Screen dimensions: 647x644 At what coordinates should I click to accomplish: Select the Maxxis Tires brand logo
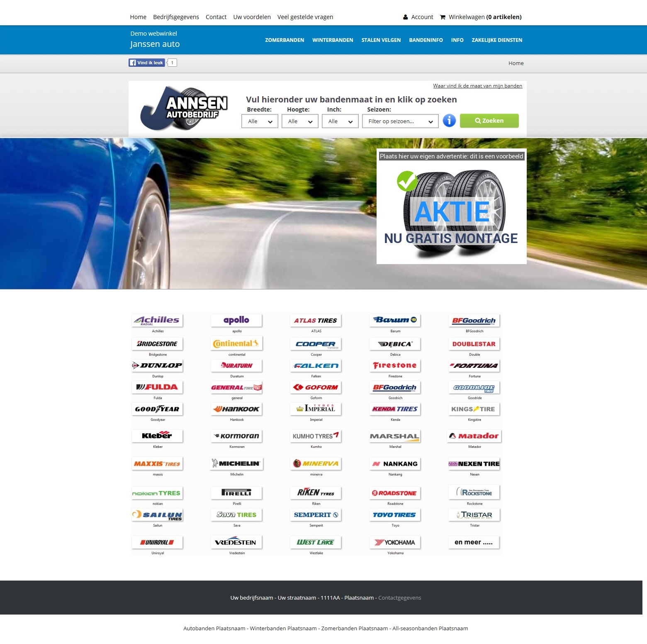[158, 464]
